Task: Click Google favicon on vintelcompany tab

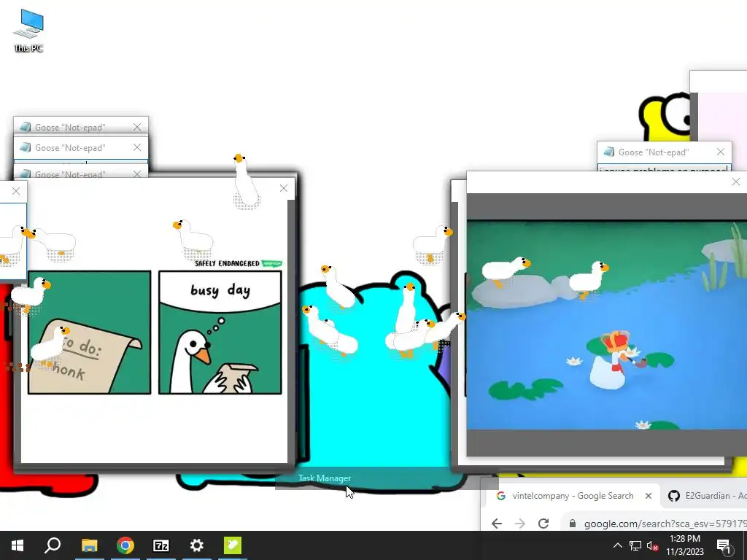Action: coord(500,496)
